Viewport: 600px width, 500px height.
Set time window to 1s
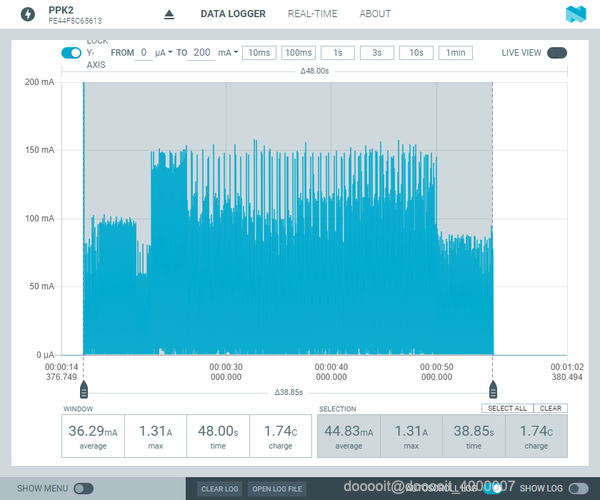(338, 53)
